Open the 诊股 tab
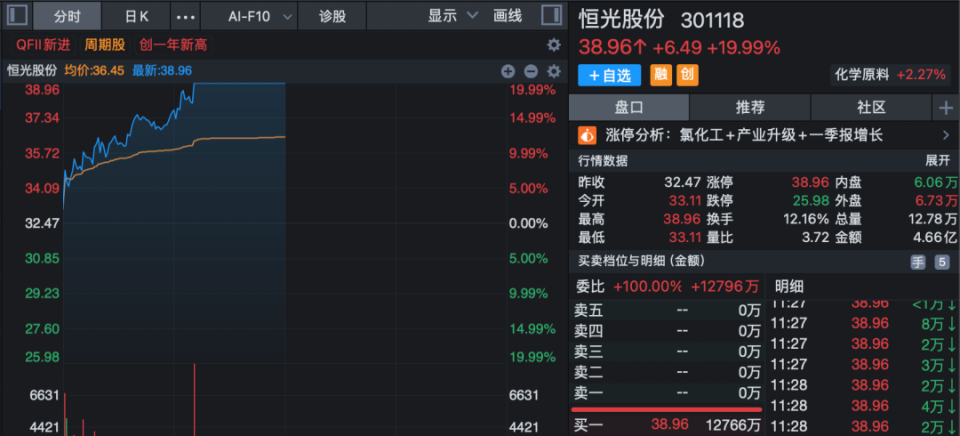 (332, 17)
